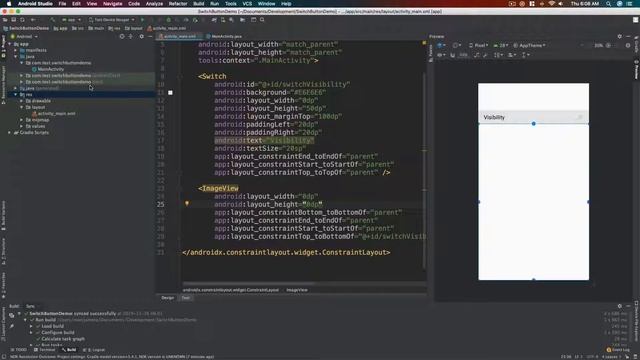640x360 pixels.
Task: Open the Pixel device dropdown
Action: tap(478, 45)
